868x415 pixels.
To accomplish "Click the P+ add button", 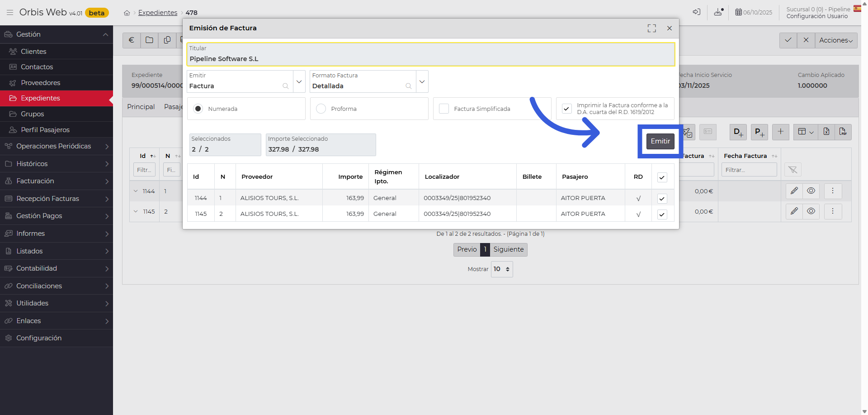I will point(759,132).
